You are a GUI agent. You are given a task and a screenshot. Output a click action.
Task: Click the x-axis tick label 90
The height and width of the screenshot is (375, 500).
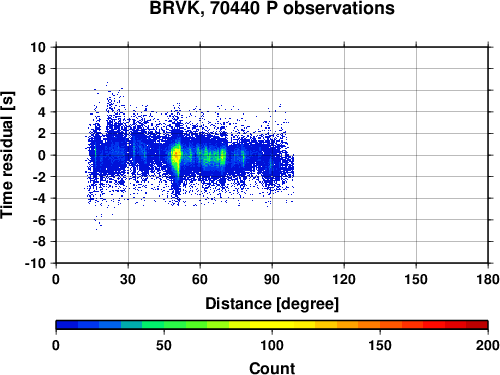(x=272, y=279)
